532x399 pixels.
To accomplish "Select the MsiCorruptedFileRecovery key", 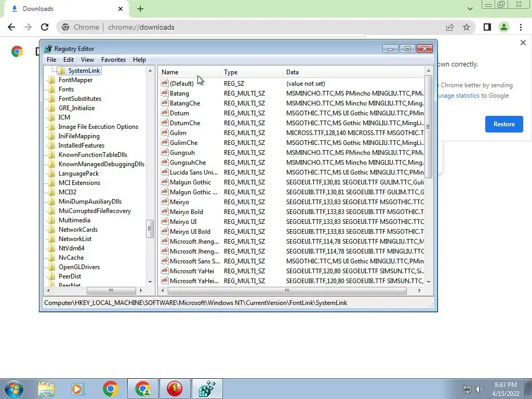I will point(95,211).
